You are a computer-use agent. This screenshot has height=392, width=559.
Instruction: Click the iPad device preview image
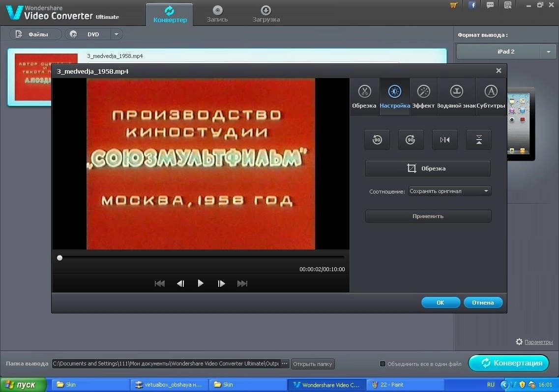(x=521, y=124)
